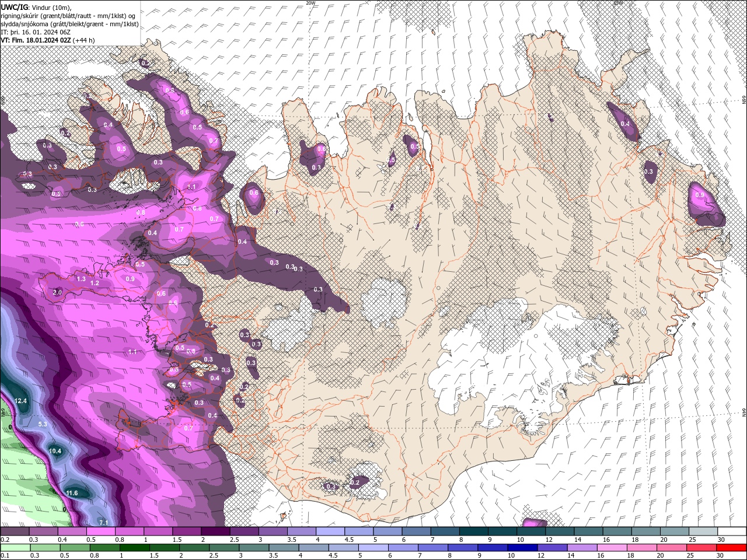Click the '25' label in the rain legend row
Screen dimensions: 747x560
tap(690, 556)
